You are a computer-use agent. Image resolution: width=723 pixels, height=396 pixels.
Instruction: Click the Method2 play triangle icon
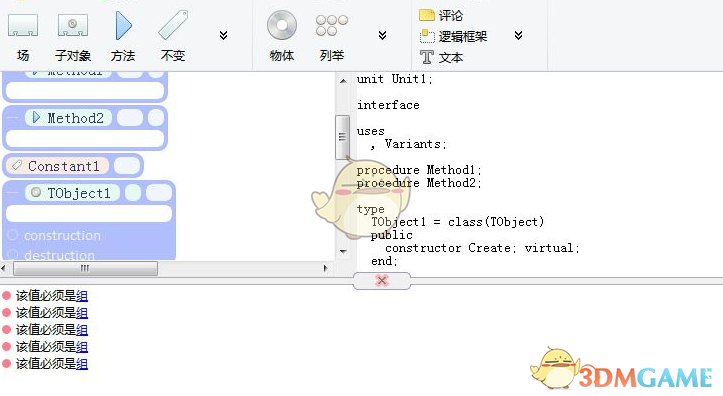[36, 118]
